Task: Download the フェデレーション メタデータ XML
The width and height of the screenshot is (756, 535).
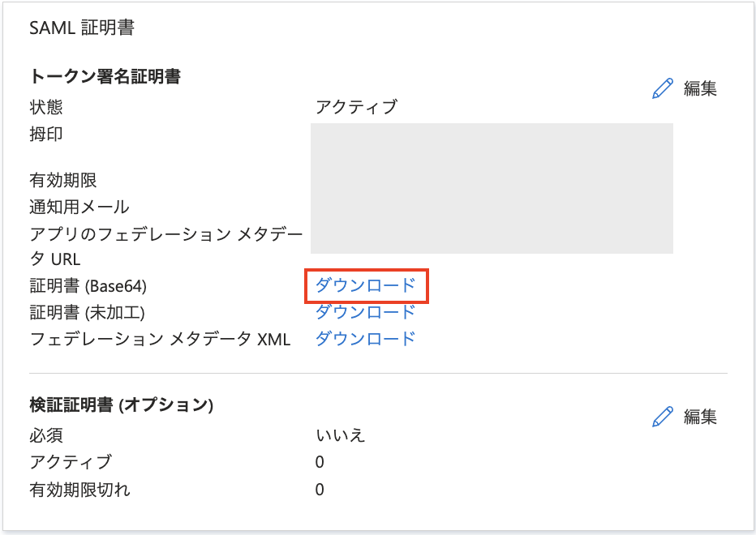Action: pos(366,338)
